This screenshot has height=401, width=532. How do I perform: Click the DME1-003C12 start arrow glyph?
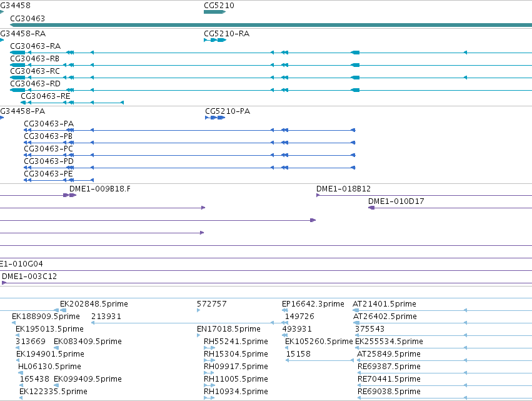click(4, 283)
